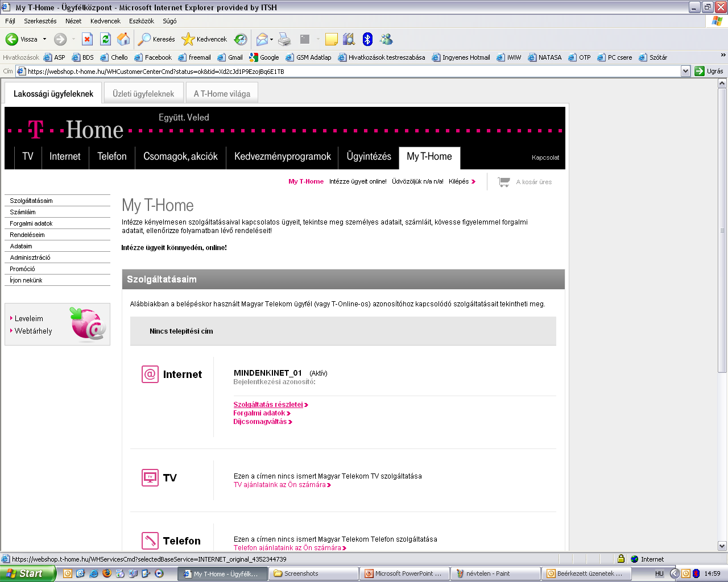The image size is (728, 582).
Task: Open Leveleim mail link
Action: pos(28,319)
